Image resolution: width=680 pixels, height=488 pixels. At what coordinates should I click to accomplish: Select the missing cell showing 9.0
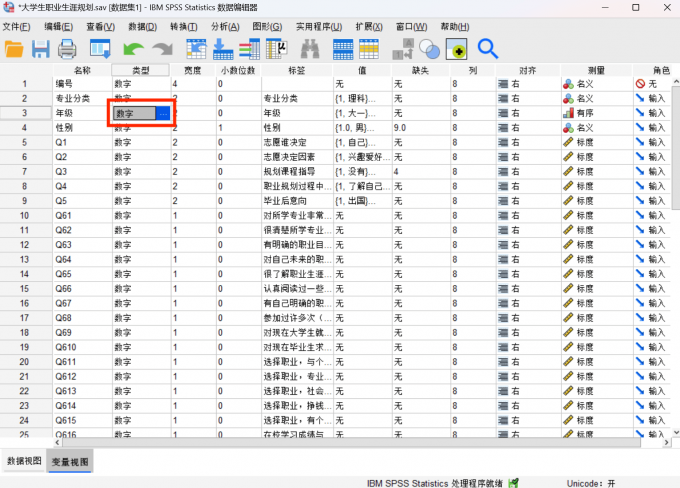421,128
